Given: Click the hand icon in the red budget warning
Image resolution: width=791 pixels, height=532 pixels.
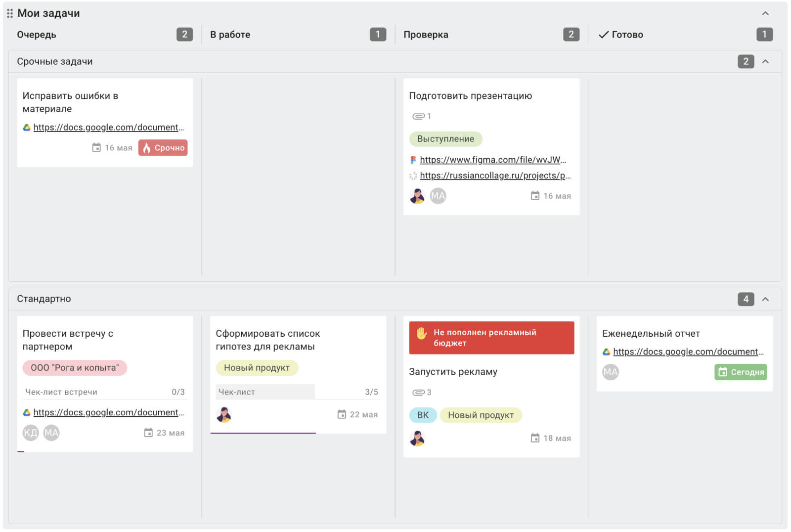Looking at the screenshot, I should (422, 333).
